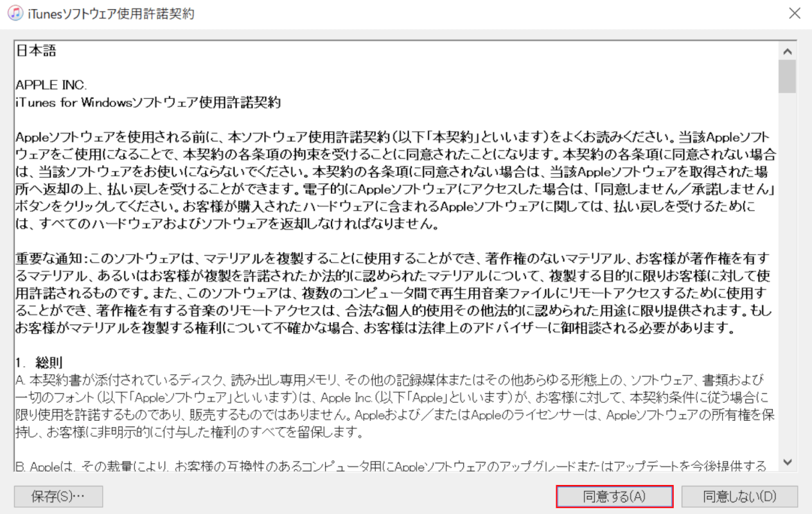Click the 同意する(A) agree button
The width and height of the screenshot is (812, 514).
[x=615, y=496]
